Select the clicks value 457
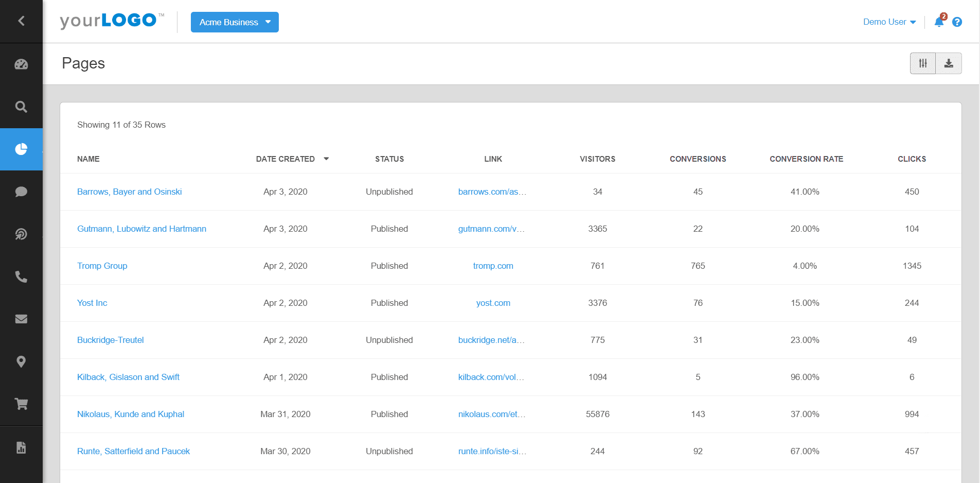The image size is (980, 483). tap(912, 451)
